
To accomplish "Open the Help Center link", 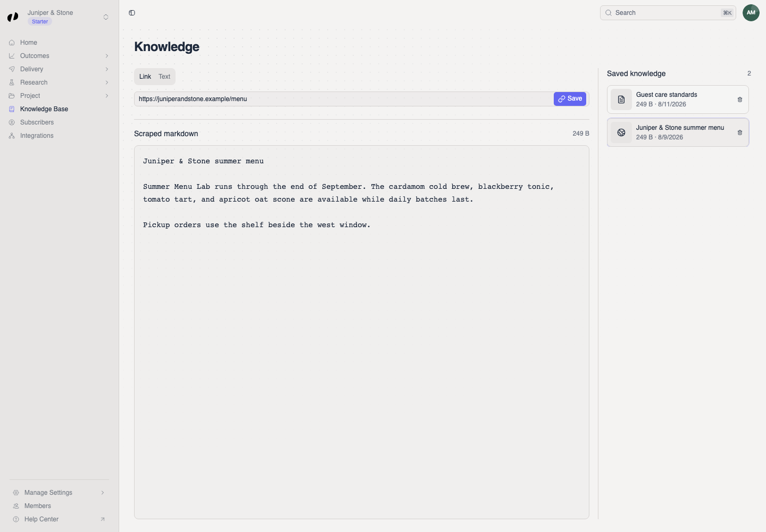I will point(60,519).
